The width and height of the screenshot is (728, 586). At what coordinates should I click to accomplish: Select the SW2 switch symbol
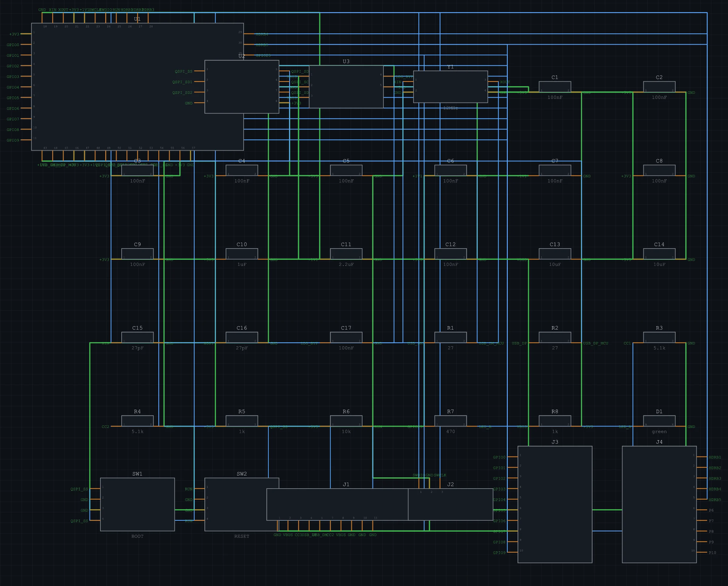pyautogui.click(x=242, y=504)
